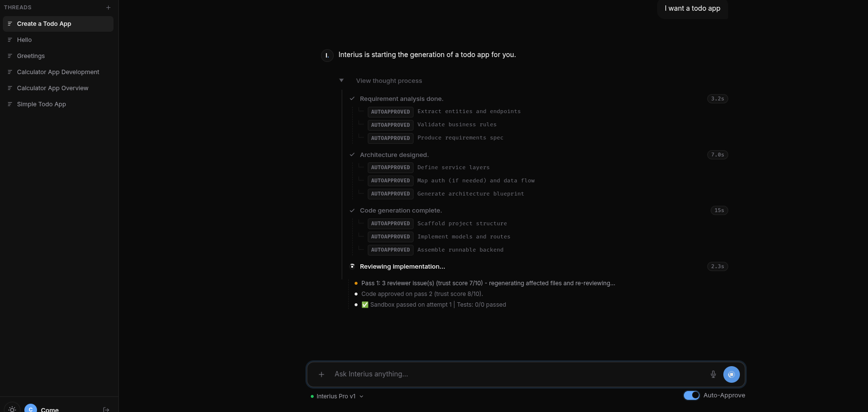
Task: Collapse the View thought process section
Action: pos(341,80)
